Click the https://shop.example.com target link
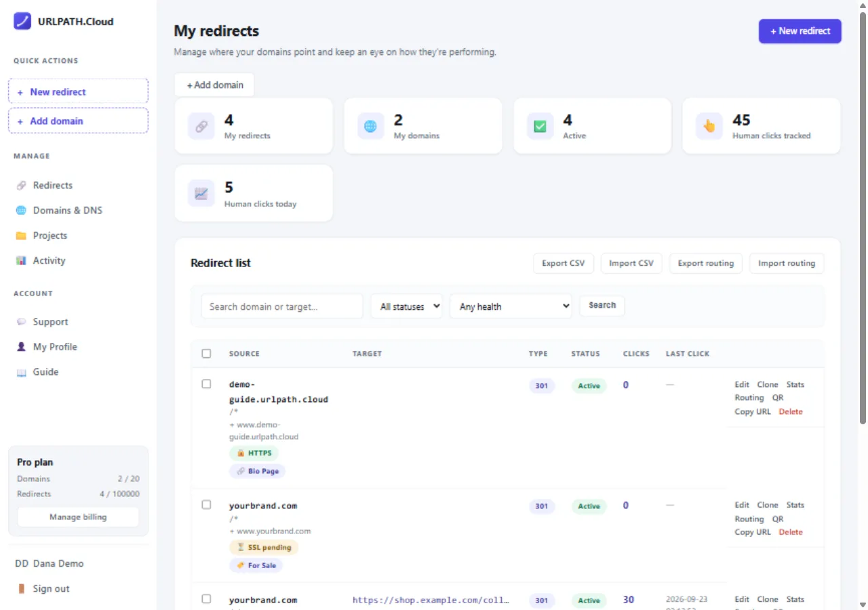The height and width of the screenshot is (610, 868). [x=431, y=600]
